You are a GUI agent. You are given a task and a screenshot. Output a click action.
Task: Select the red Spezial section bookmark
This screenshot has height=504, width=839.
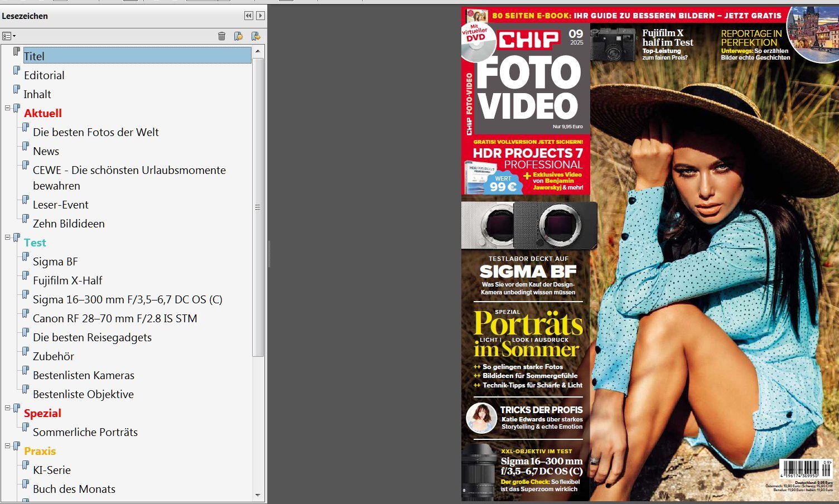[42, 413]
